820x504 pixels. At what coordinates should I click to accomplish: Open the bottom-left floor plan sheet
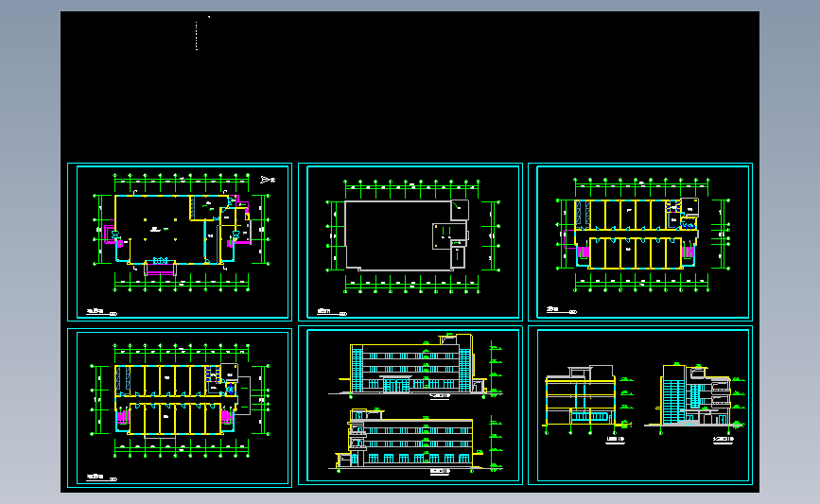point(180,408)
